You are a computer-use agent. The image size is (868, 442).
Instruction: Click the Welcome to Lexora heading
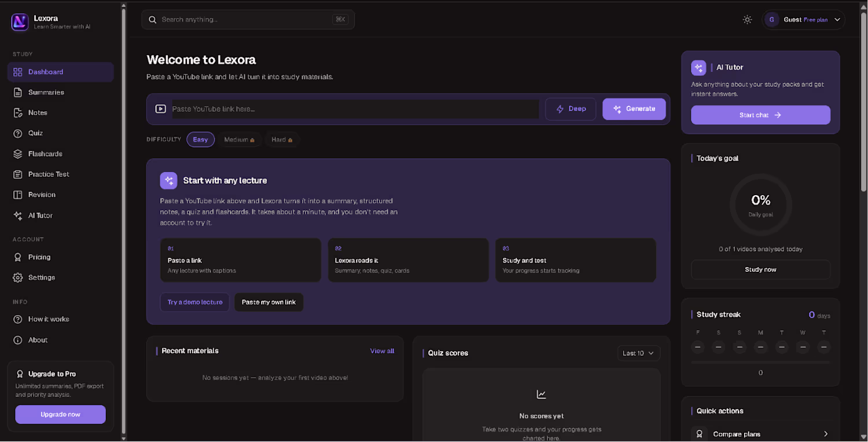pos(201,60)
